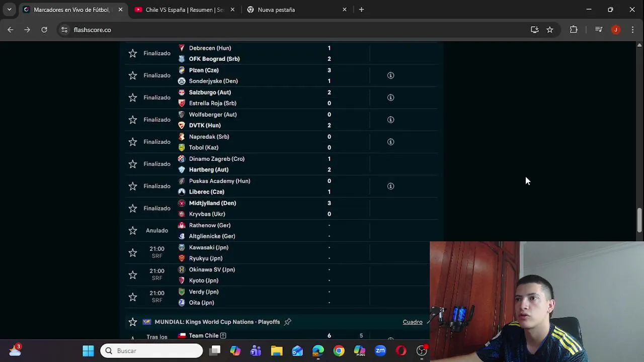Click the Kryvbas (Ukr) team name
Viewport: 644px width, 362px height.
(x=207, y=214)
